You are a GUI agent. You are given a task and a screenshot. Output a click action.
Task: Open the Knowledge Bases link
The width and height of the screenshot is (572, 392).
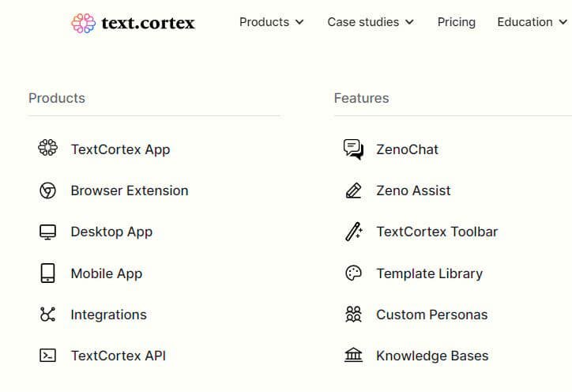coord(432,356)
